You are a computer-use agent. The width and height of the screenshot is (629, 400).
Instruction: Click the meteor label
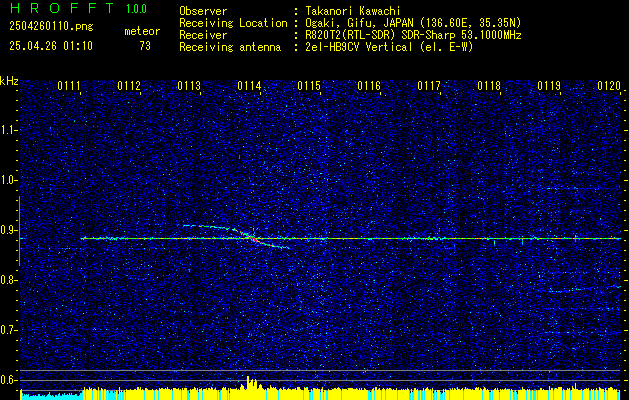coord(142,31)
